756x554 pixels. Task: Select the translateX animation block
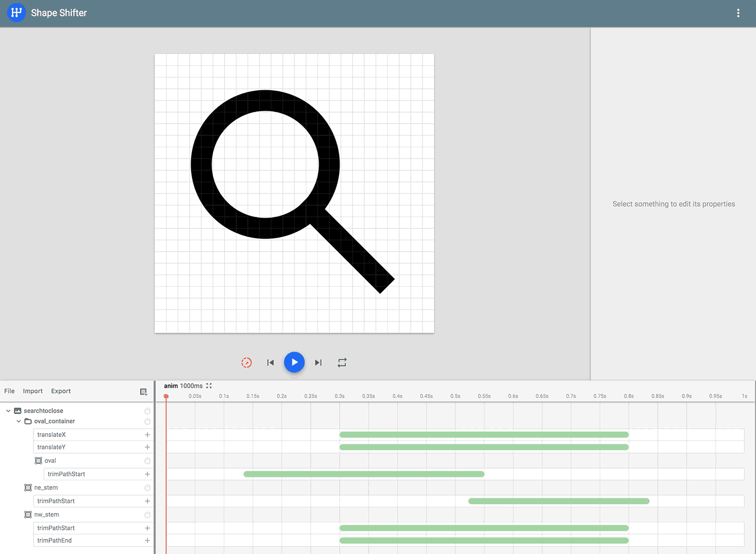click(x=484, y=435)
